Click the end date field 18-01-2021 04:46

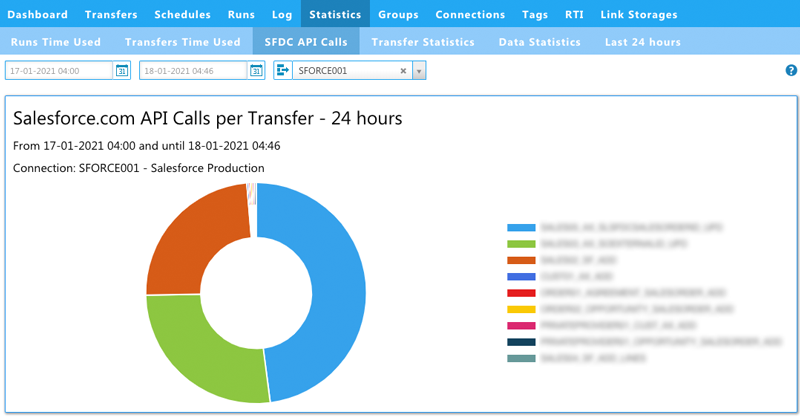coord(193,70)
